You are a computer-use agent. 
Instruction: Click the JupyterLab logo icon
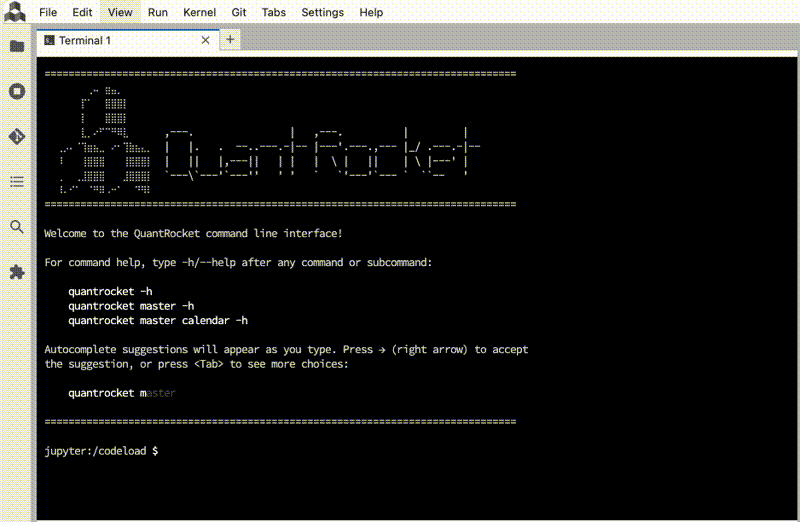tap(15, 11)
